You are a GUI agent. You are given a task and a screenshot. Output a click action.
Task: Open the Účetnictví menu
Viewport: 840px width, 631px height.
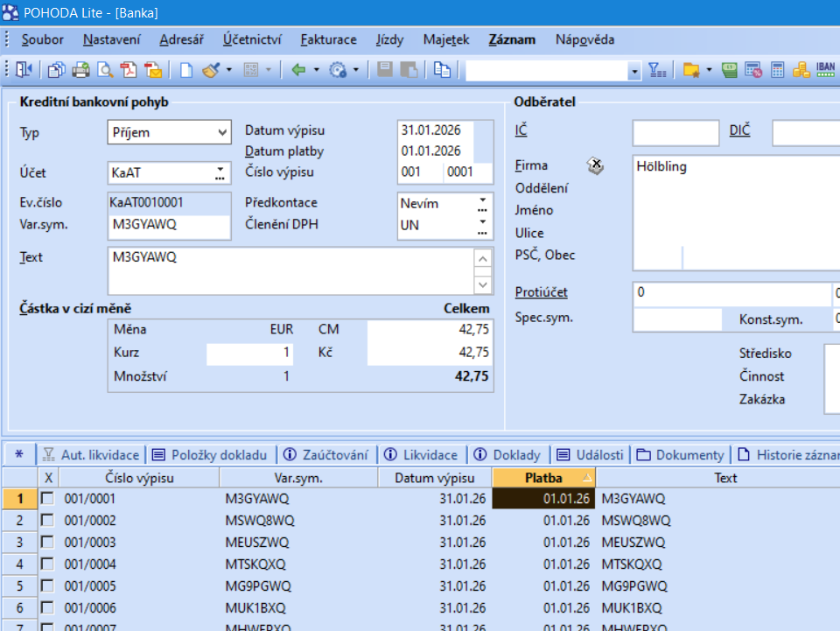(x=251, y=39)
